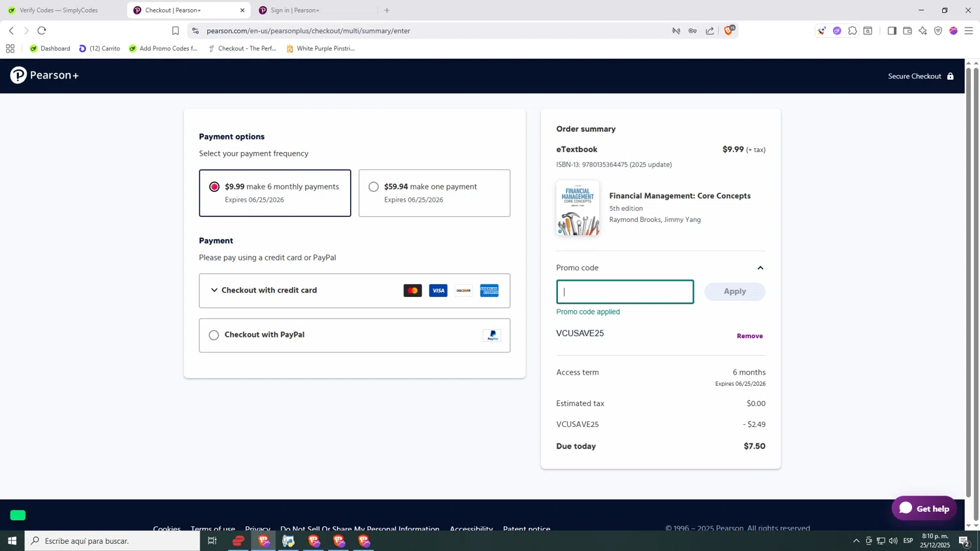Viewport: 980px width, 551px height.
Task: Open Checkout - The Perf... bookmark
Action: pyautogui.click(x=242, y=48)
